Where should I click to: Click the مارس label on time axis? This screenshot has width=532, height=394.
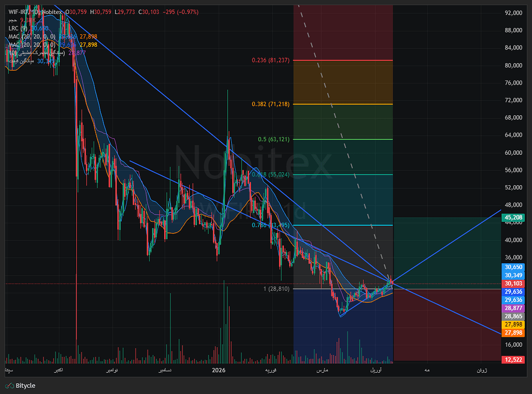(322, 370)
